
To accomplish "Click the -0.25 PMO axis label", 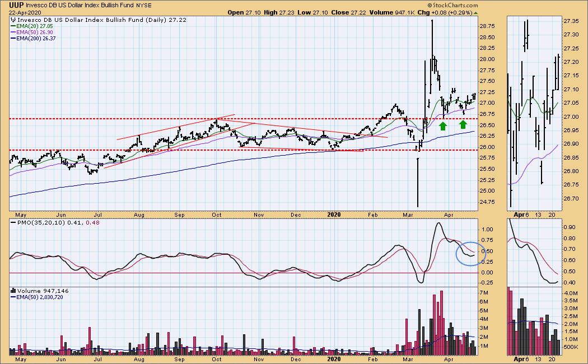I will click(x=487, y=283).
